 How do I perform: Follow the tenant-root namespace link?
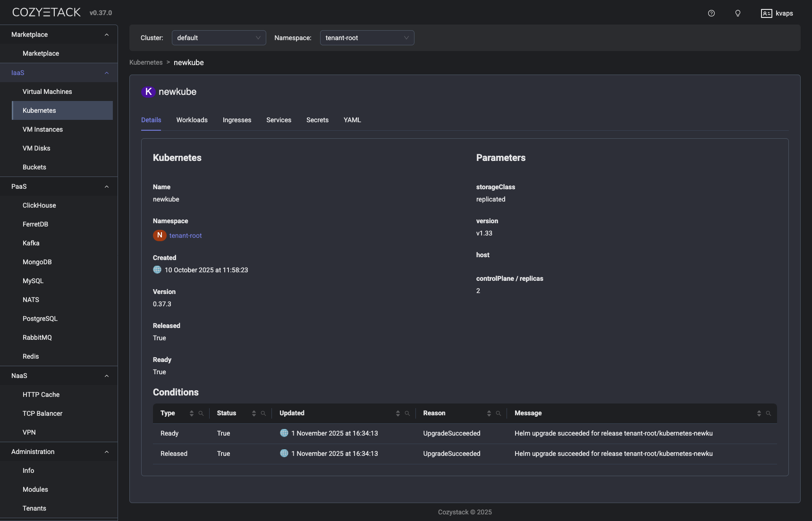(186, 235)
